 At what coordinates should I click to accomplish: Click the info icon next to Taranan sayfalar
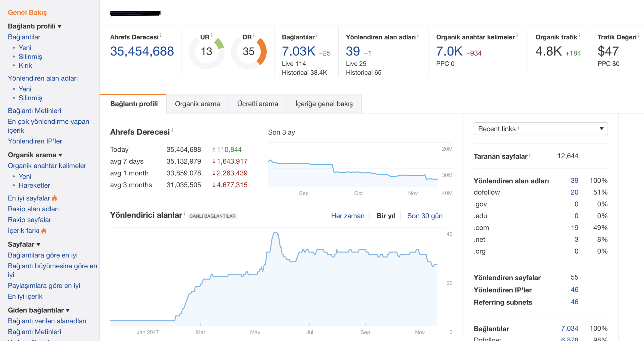[530, 155]
